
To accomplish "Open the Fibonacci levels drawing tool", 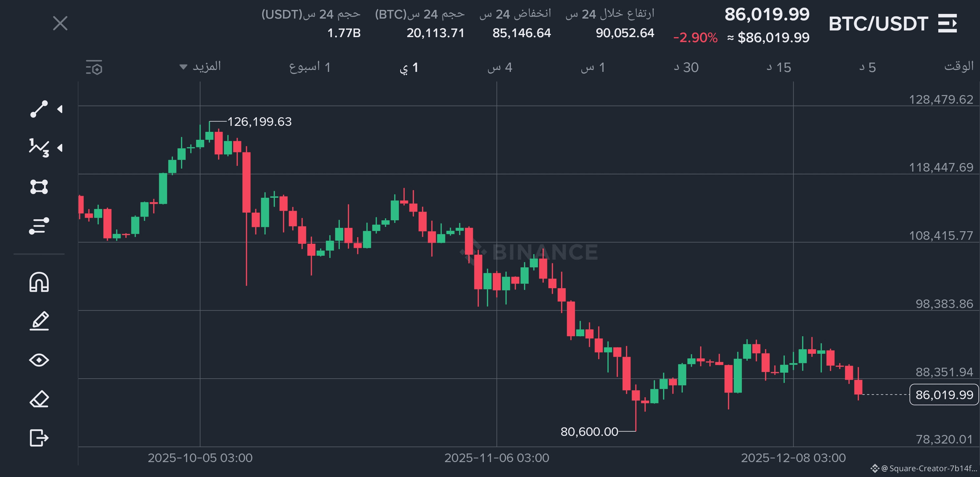I will coord(39,226).
